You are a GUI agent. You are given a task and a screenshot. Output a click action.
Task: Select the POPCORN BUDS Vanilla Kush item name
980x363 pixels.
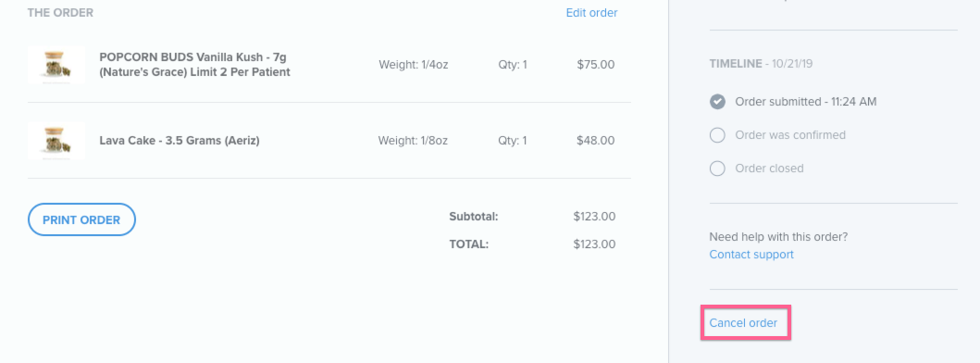194,65
